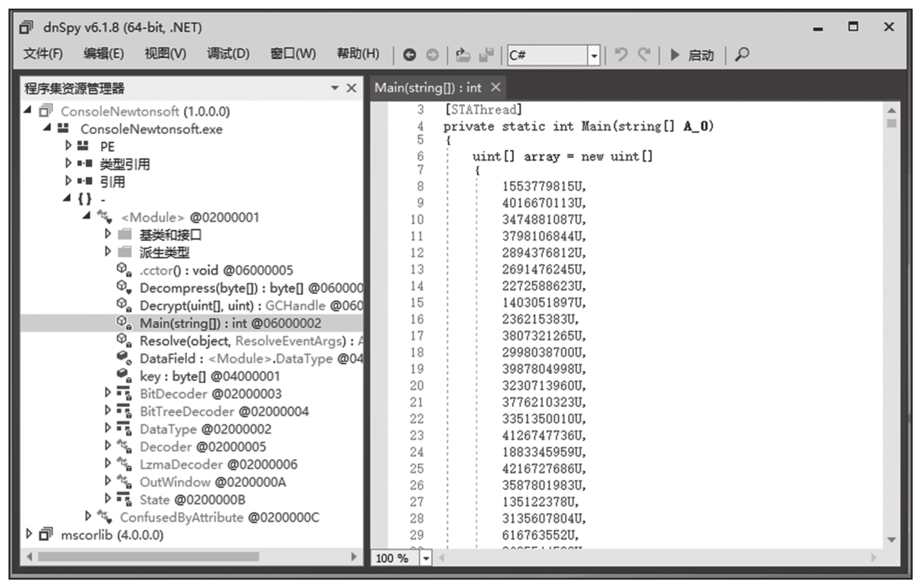Click the .cctor() method icon
This screenshot has height=588, width=921.
pos(124,270)
